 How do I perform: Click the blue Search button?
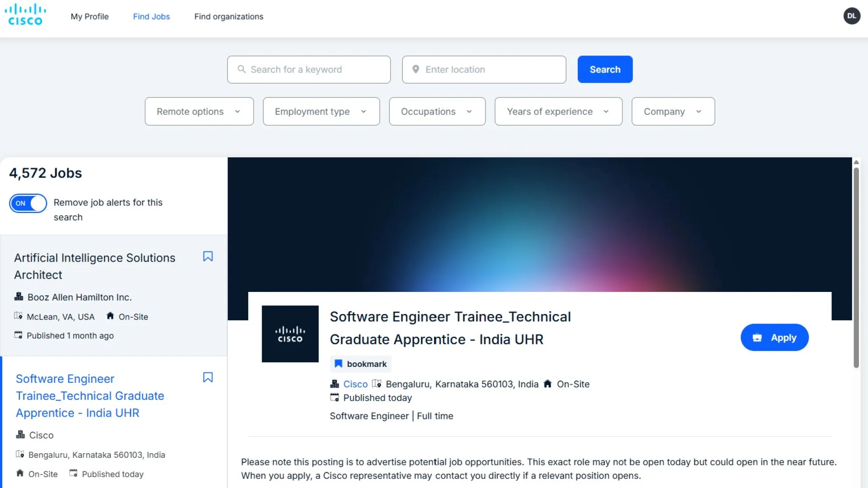pyautogui.click(x=605, y=69)
